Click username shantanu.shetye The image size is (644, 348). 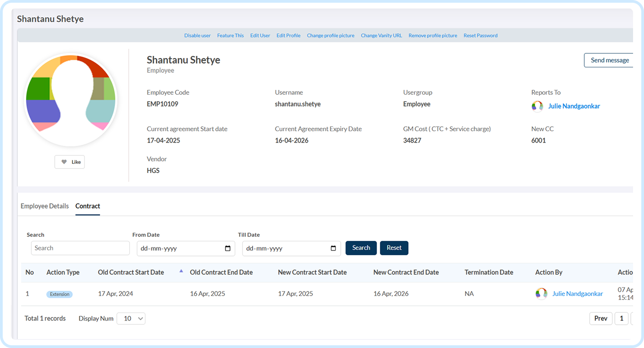pos(298,104)
